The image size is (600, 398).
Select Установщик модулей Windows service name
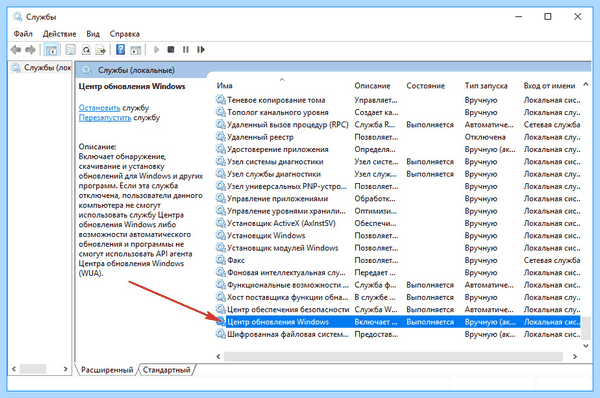coord(283,248)
